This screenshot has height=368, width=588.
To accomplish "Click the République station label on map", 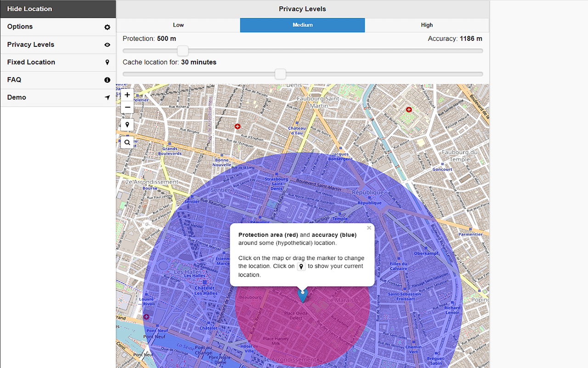I will (370, 202).
